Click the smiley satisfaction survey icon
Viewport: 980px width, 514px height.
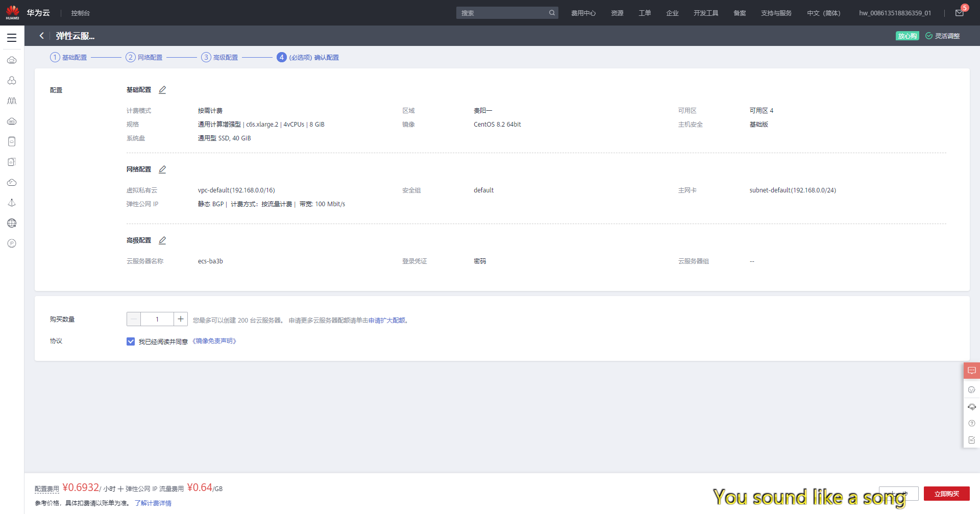tap(972, 389)
